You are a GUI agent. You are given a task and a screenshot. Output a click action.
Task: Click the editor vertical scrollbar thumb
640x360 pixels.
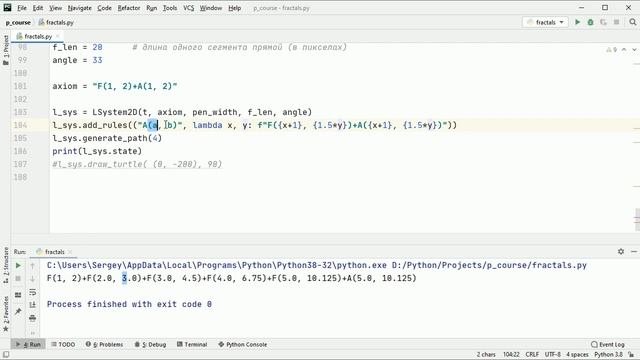click(637, 220)
